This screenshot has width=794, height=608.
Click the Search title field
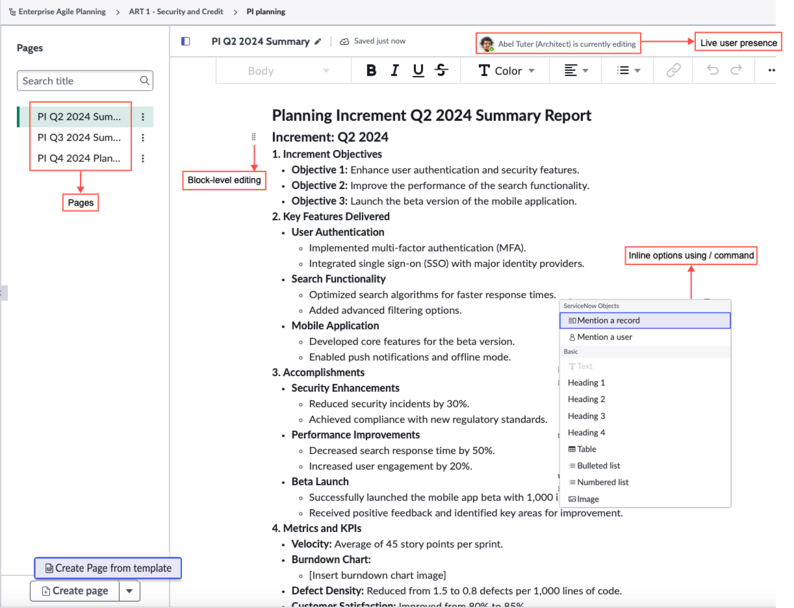[85, 80]
